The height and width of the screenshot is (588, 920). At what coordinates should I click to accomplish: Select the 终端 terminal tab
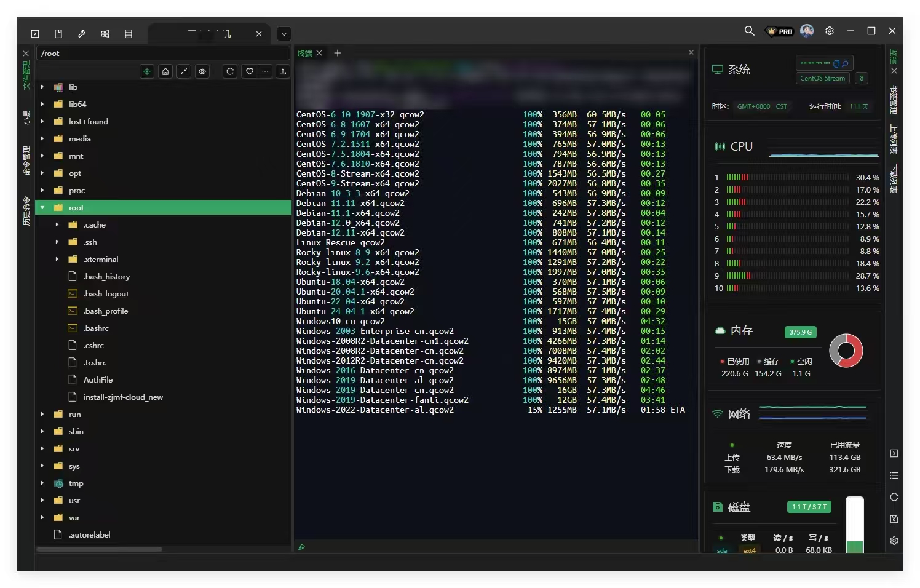tap(305, 54)
